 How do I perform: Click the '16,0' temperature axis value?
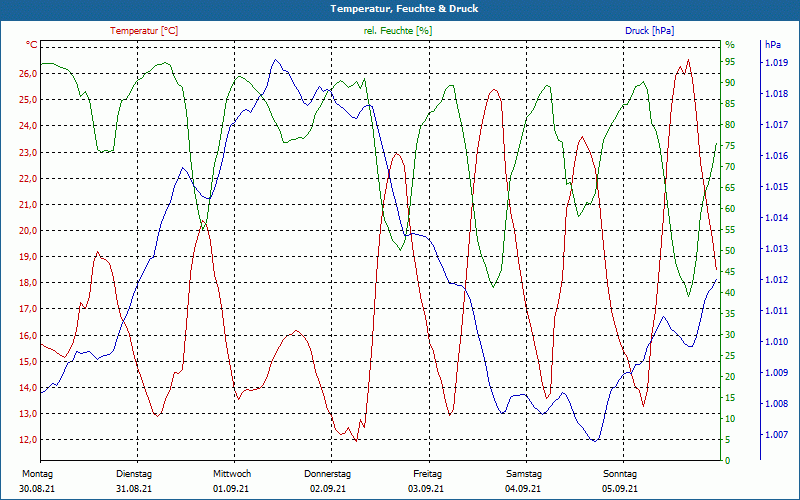click(28, 335)
